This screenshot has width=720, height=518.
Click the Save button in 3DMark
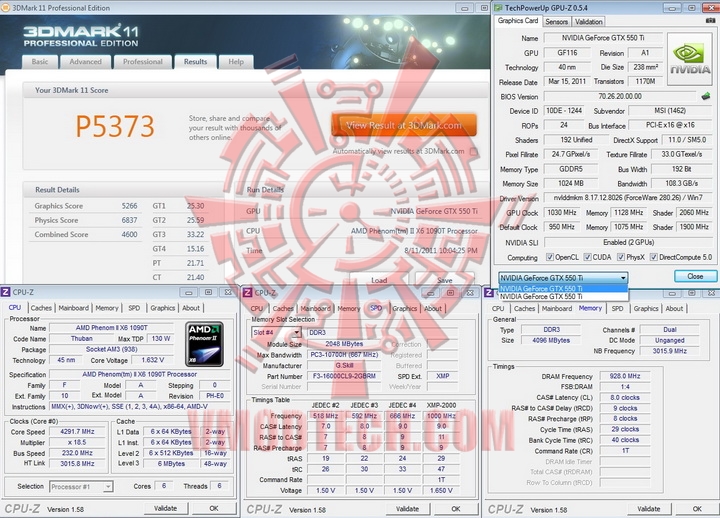pyautogui.click(x=444, y=280)
